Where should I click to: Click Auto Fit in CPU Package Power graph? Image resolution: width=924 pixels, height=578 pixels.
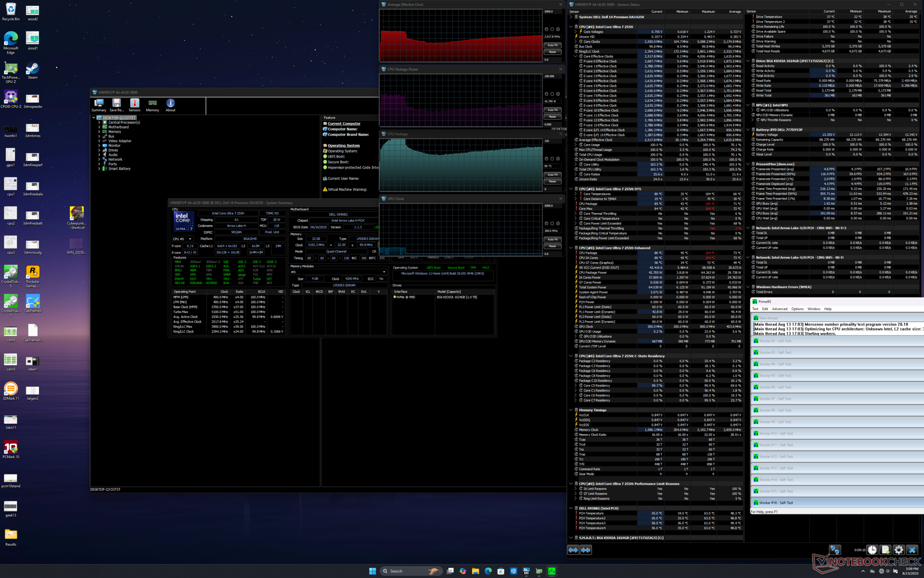coord(552,110)
